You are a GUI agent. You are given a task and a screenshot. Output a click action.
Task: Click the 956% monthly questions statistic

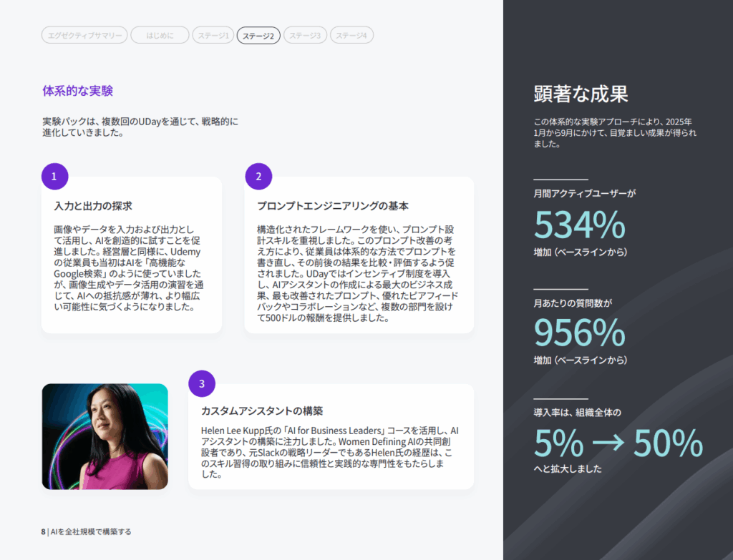(x=580, y=332)
